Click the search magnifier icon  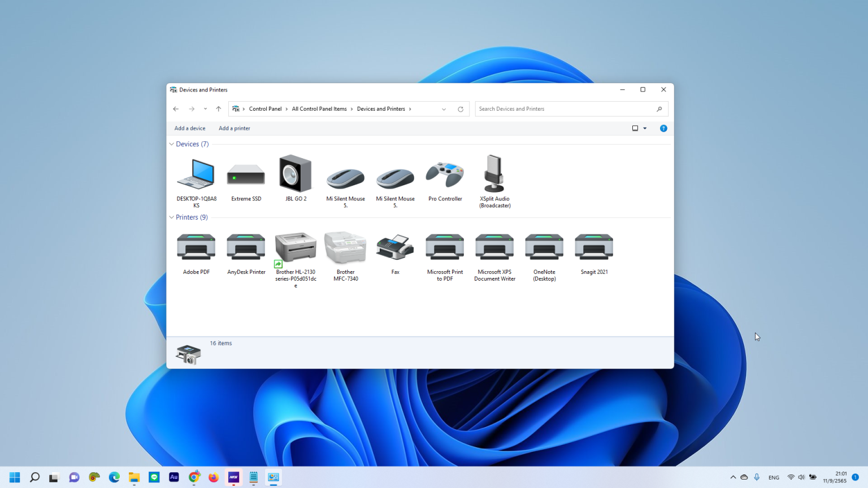[659, 109]
